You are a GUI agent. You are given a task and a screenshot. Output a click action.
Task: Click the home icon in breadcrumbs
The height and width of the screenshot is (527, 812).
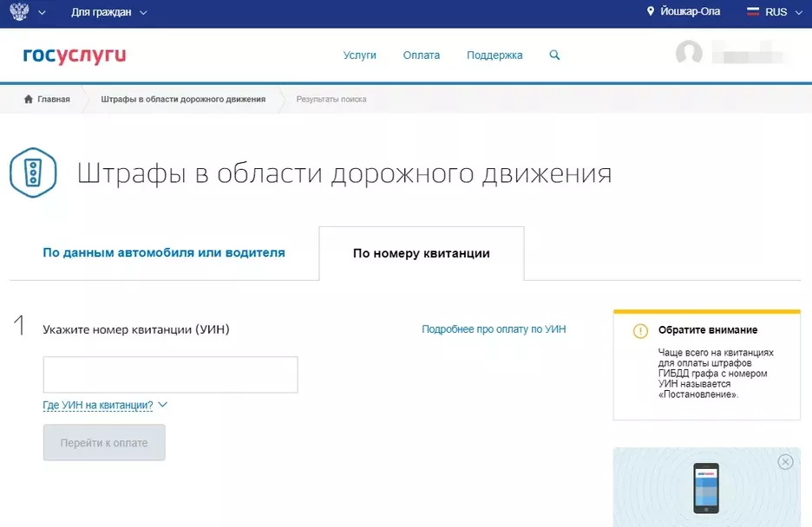click(x=29, y=100)
